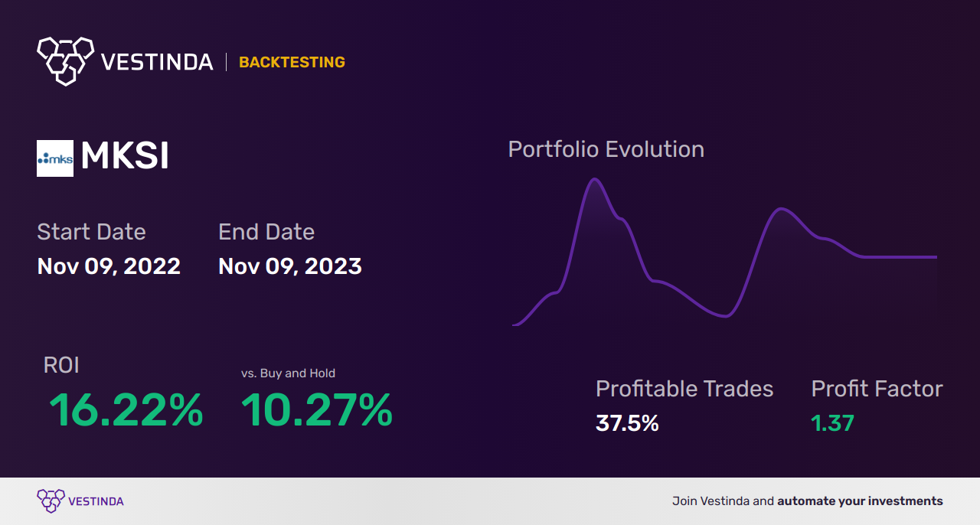
Task: Click the ROI label
Action: pyautogui.click(x=61, y=365)
